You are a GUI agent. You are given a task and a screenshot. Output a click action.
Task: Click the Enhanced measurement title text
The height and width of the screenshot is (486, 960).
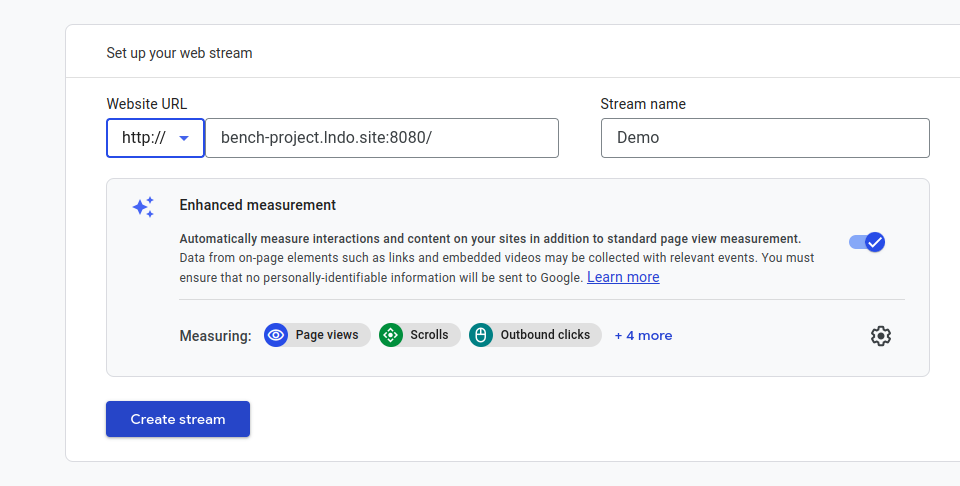coord(257,205)
